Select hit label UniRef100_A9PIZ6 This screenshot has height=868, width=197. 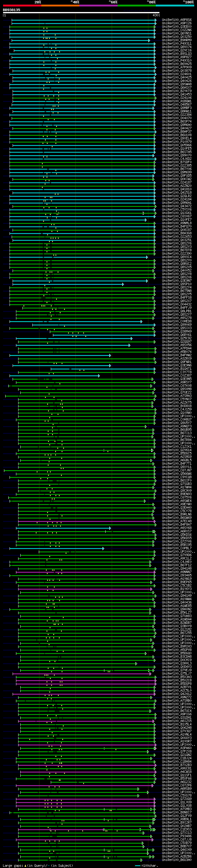pos(177,23)
